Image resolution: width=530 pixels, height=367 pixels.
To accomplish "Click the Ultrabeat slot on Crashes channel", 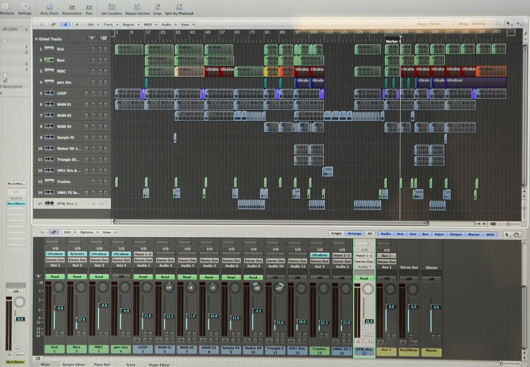I will (x=319, y=255).
